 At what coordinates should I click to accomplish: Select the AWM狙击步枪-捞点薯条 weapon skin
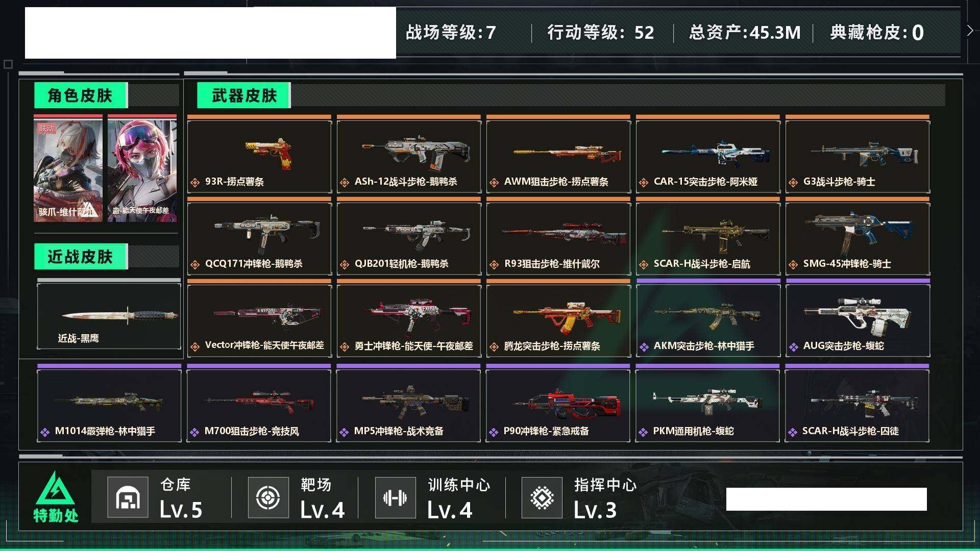(x=558, y=155)
